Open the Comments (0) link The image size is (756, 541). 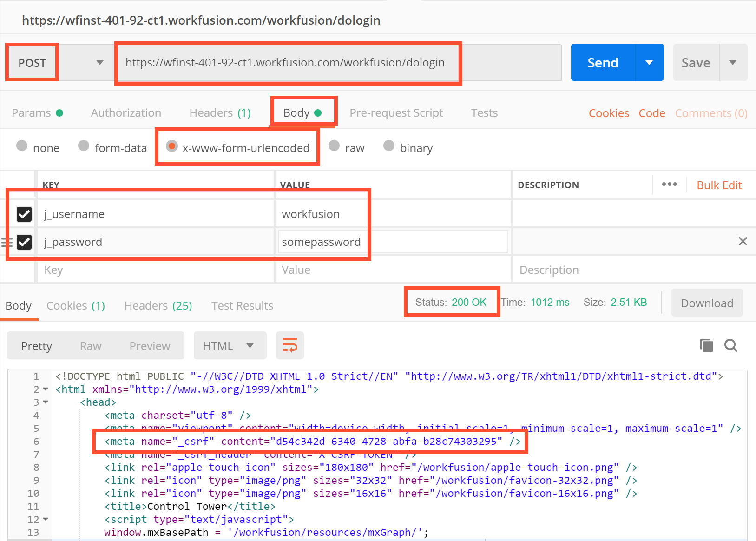click(711, 113)
